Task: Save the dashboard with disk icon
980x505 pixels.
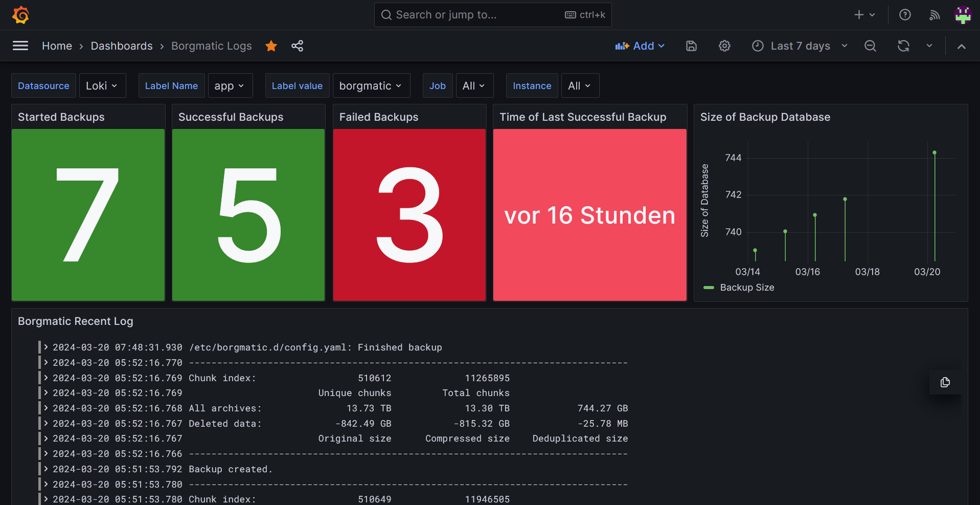Action: click(691, 46)
